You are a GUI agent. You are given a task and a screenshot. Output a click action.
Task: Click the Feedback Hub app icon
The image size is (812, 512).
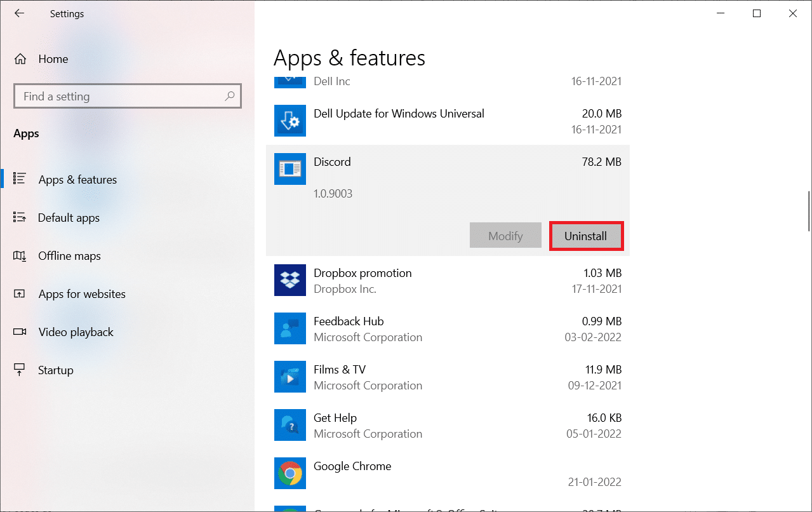(290, 328)
